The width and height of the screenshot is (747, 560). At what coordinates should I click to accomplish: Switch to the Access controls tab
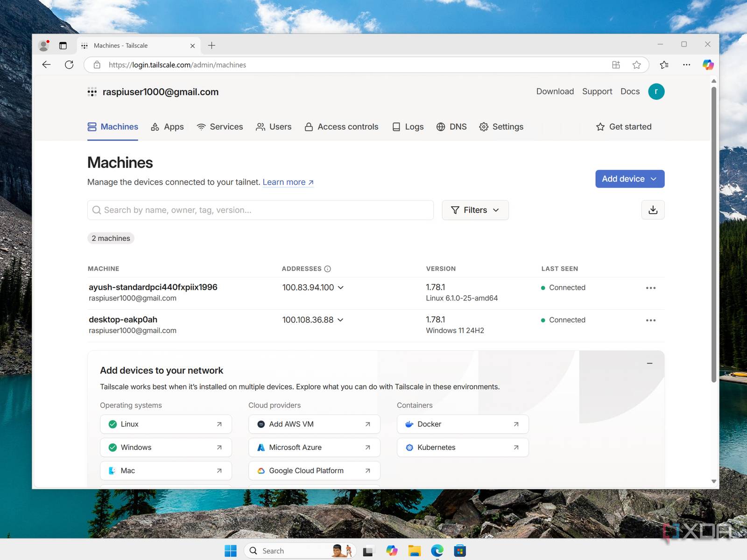tap(341, 127)
